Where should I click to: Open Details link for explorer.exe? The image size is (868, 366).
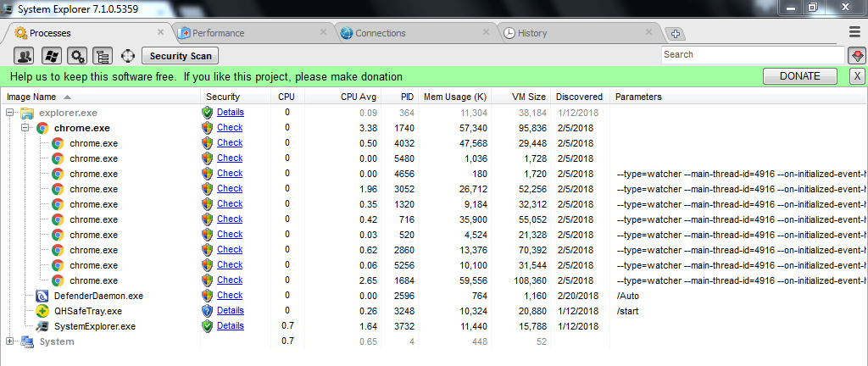click(x=231, y=112)
